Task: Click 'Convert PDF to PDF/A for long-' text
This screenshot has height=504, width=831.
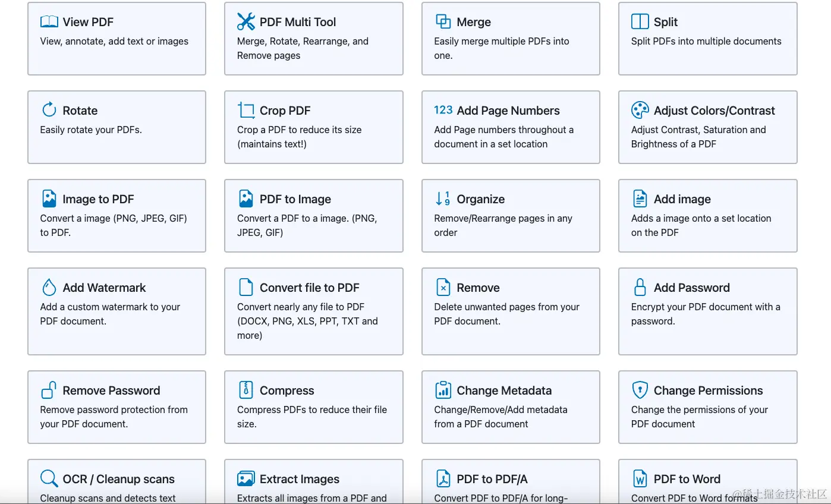Action: [x=501, y=498]
